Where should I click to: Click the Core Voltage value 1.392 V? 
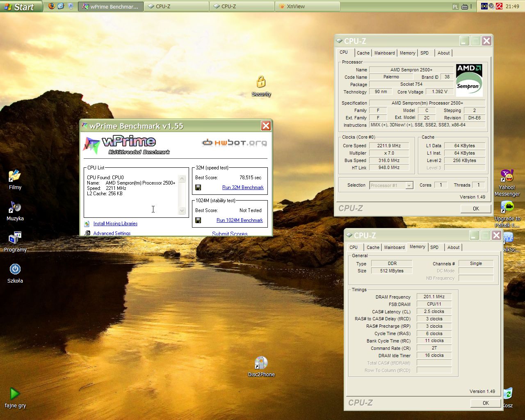click(x=440, y=91)
